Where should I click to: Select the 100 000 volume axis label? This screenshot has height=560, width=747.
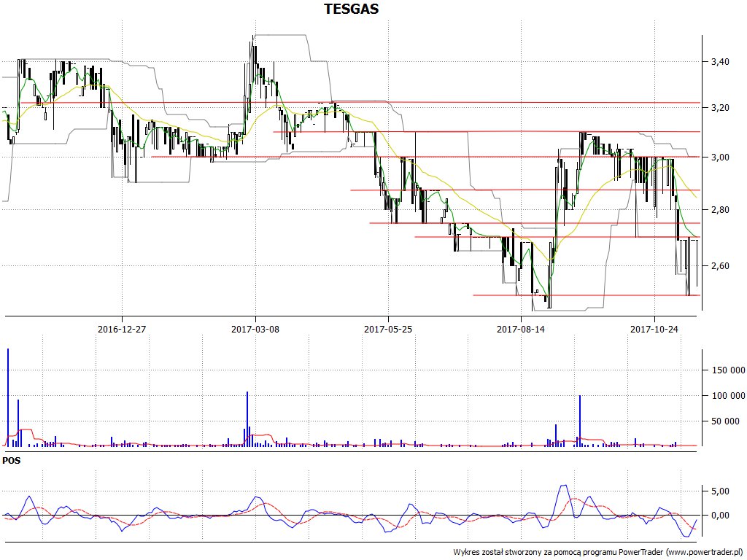click(729, 396)
